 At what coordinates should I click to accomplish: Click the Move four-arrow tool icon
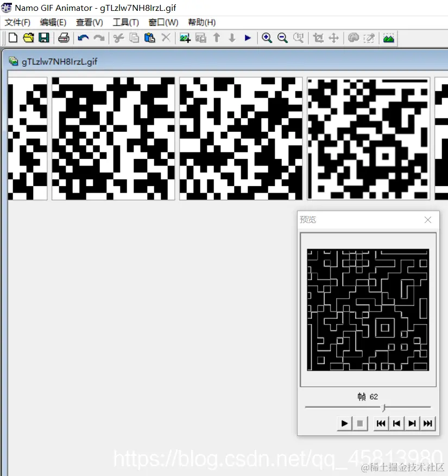(x=333, y=38)
